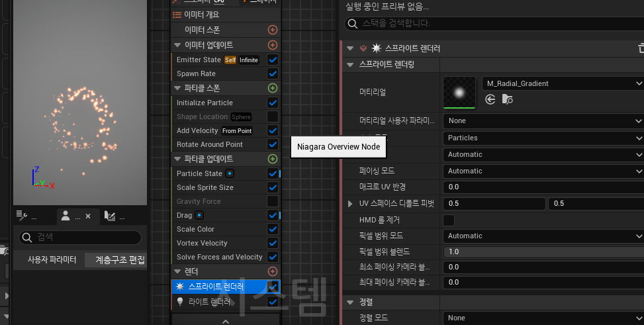
Task: Collapse the 이미터 업데이트 section
Action: click(x=177, y=45)
